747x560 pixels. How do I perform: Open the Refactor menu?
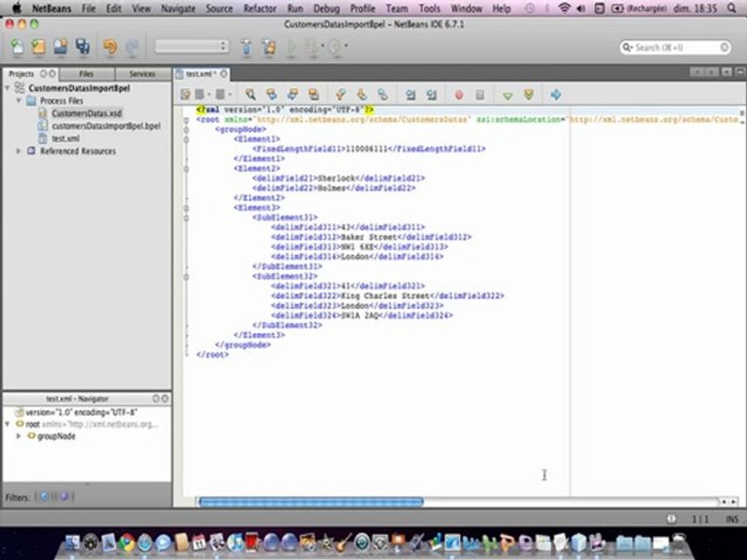pyautogui.click(x=260, y=8)
